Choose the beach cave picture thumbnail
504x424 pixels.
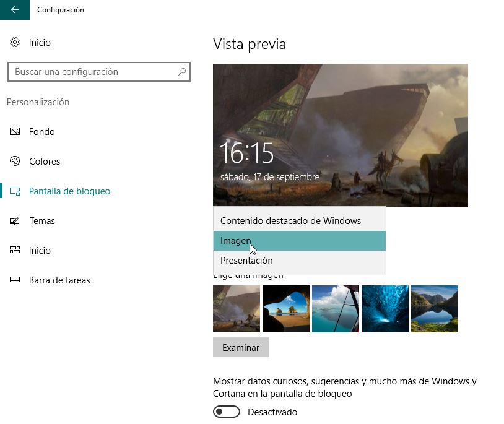[x=286, y=309]
